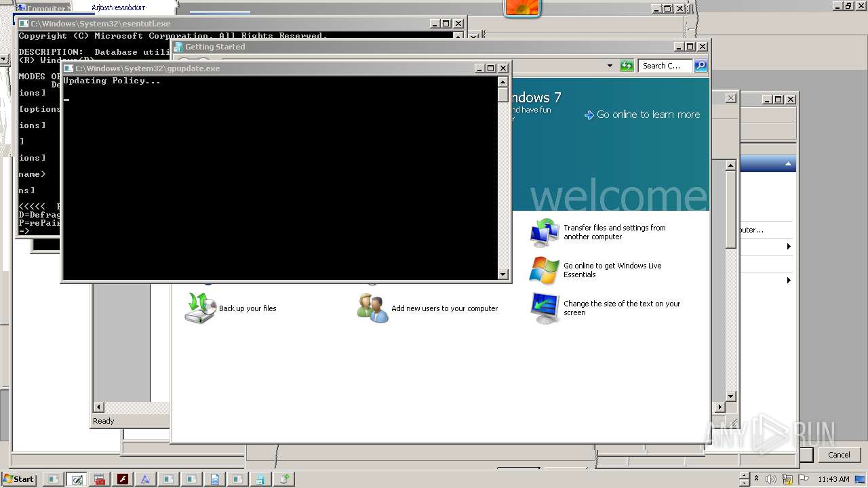Expand the lower submenu arrow in right window
868x488 pixels.
pyautogui.click(x=789, y=280)
